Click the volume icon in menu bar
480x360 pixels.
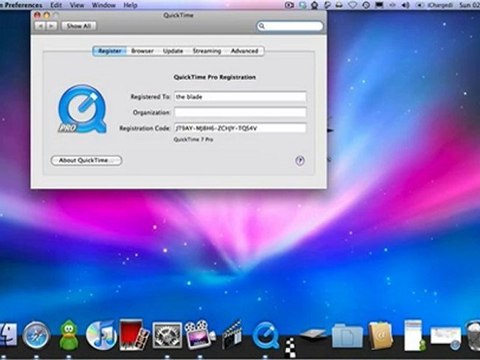tap(405, 5)
